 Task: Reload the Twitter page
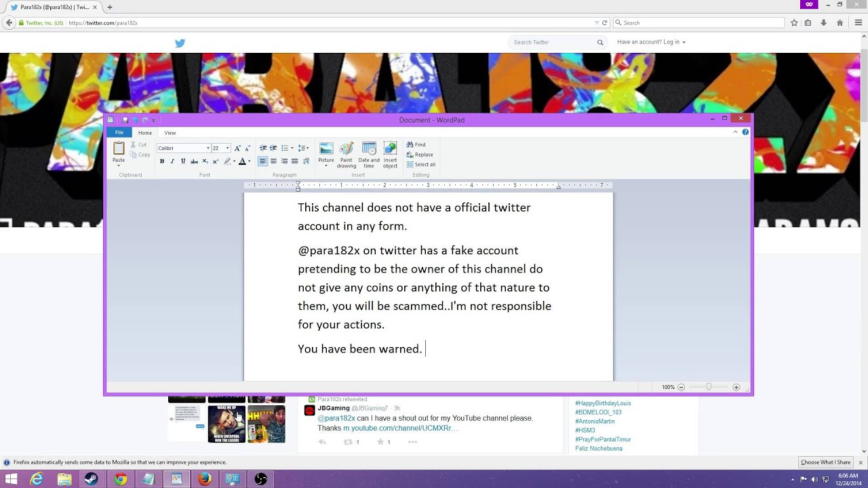point(604,22)
